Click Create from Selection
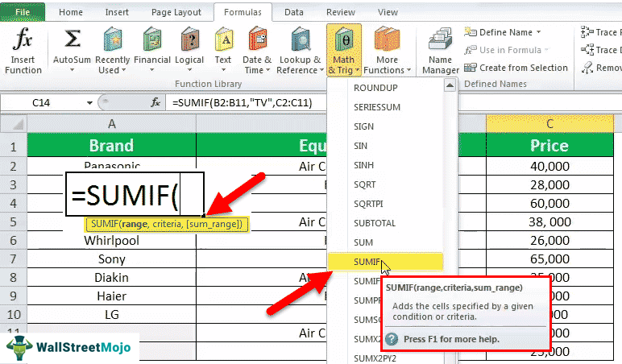The height and width of the screenshot is (364, 622). point(516,68)
